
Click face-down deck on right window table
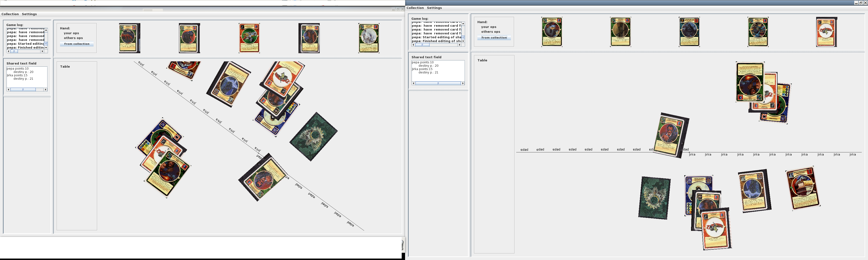pos(654,198)
